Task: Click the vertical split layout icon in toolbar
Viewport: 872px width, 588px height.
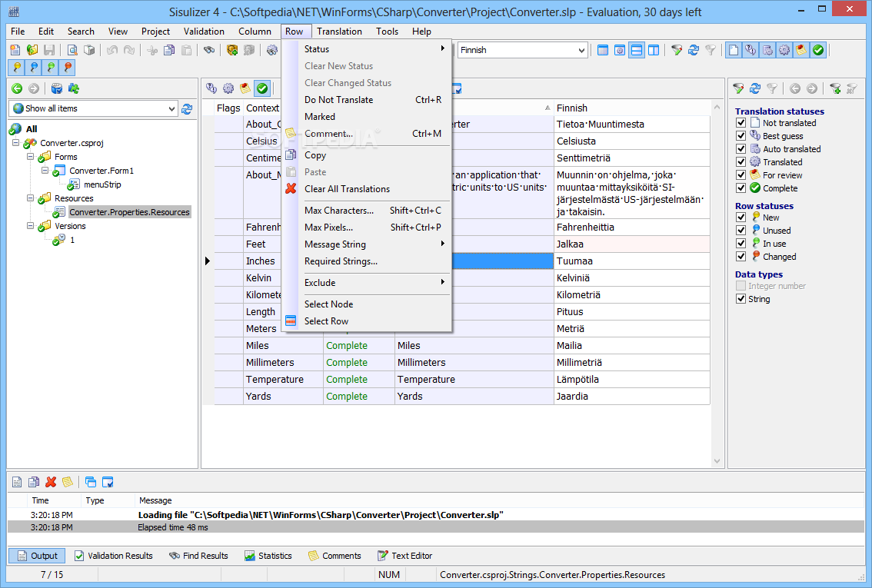Action: pos(654,50)
